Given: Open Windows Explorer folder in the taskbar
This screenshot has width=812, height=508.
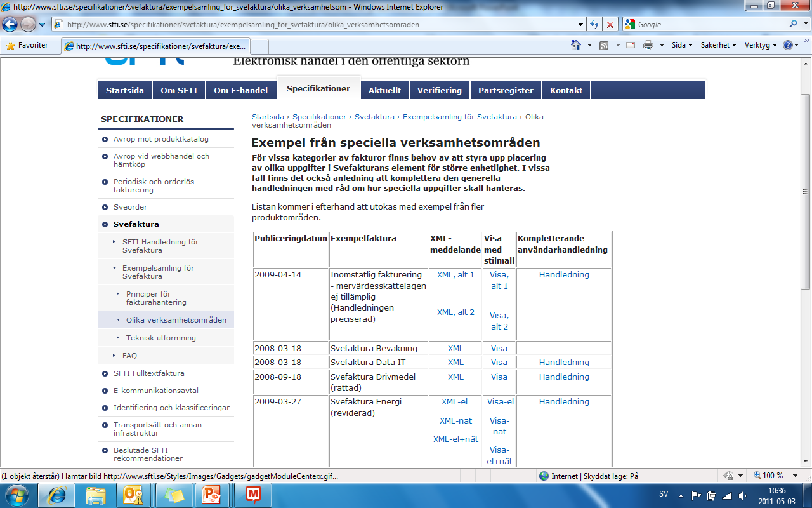Looking at the screenshot, I should click(96, 495).
